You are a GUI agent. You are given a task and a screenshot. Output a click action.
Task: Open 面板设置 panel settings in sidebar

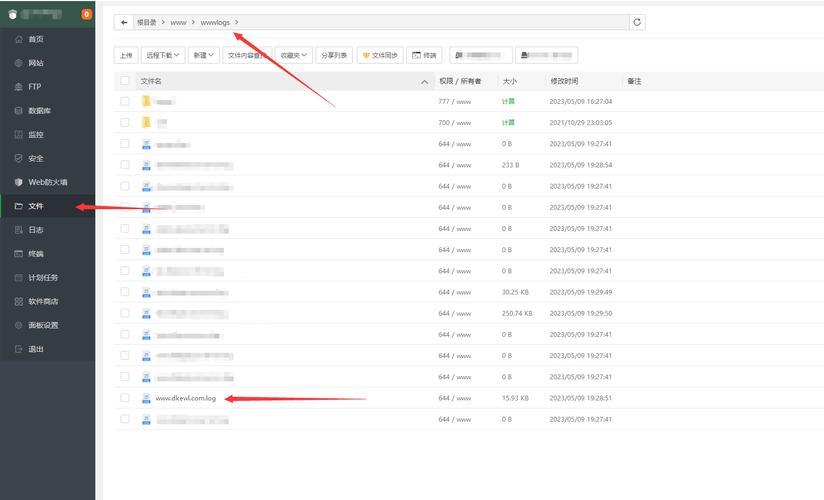(x=43, y=325)
